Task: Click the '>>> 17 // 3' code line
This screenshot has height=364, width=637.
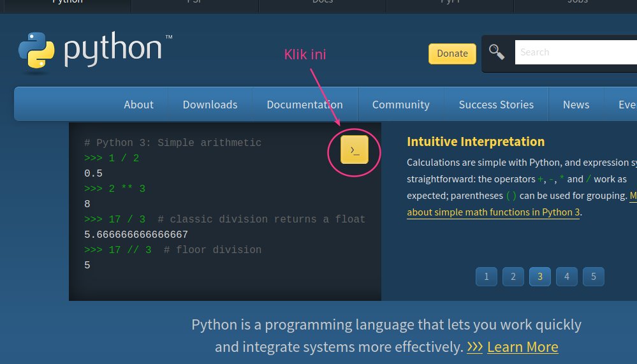Action: [x=118, y=250]
